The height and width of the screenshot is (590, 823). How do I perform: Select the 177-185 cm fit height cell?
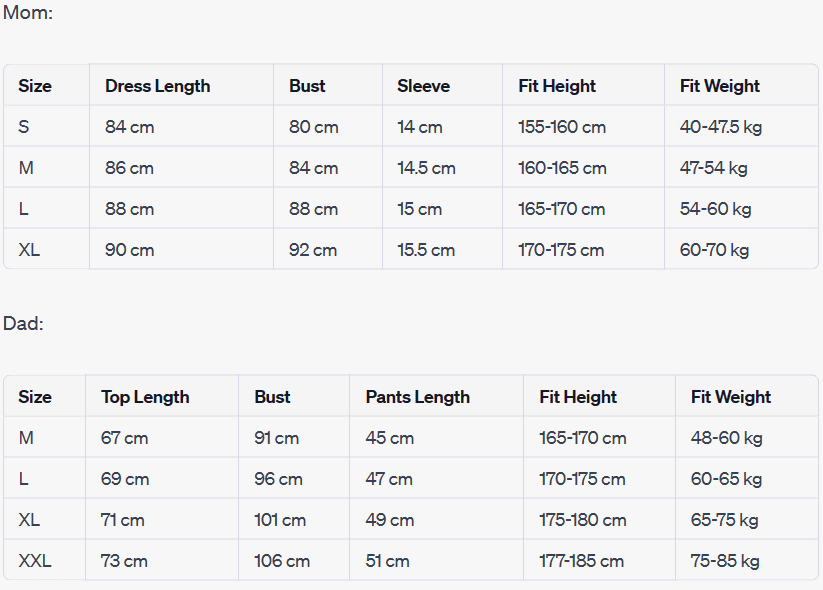point(583,561)
